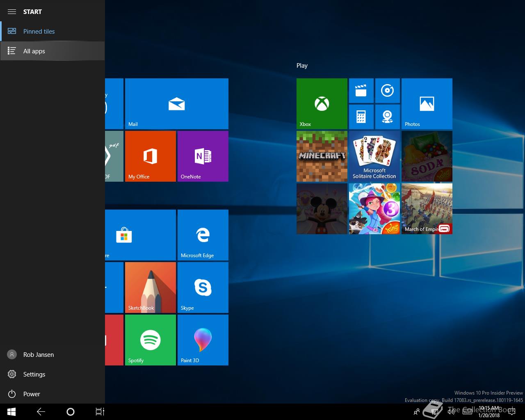Collapse the Start hamburger menu
This screenshot has width=525, height=420.
click(x=12, y=11)
